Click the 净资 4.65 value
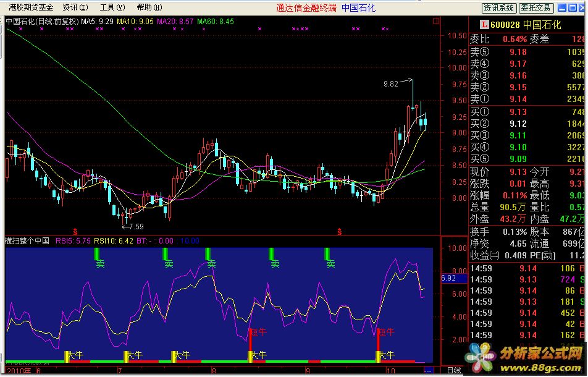 tap(518, 244)
